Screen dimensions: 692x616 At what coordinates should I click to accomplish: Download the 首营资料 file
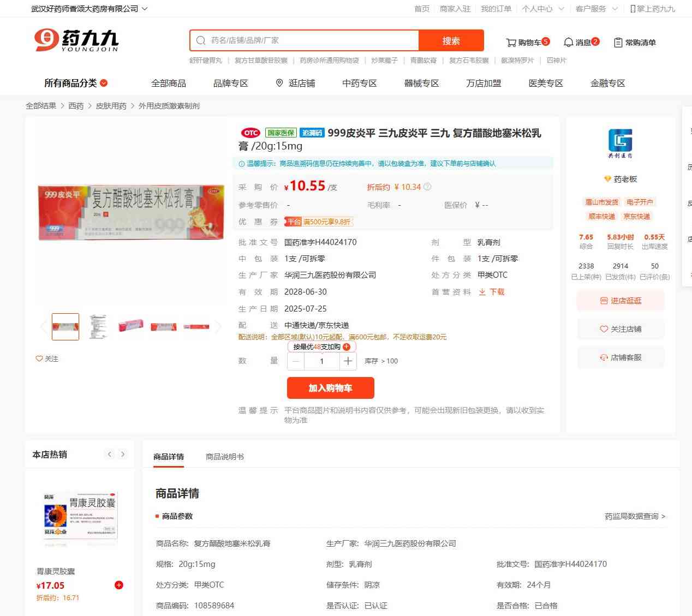tap(492, 292)
